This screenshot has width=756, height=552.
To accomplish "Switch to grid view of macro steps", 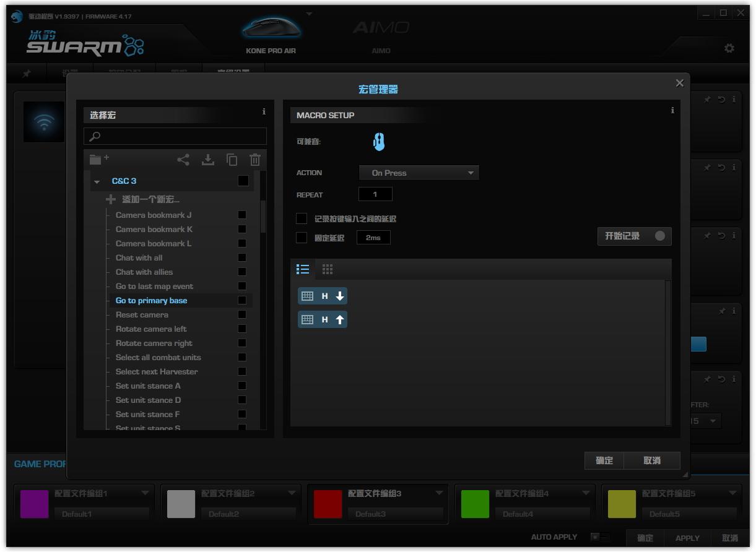I will coord(328,269).
